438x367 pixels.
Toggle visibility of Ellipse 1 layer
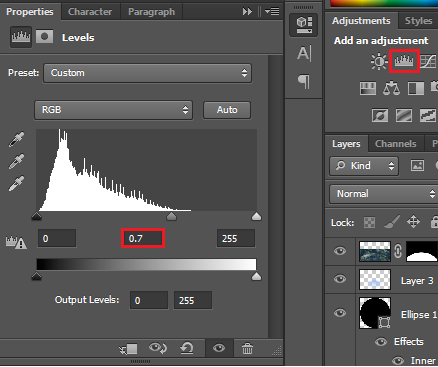tap(340, 313)
